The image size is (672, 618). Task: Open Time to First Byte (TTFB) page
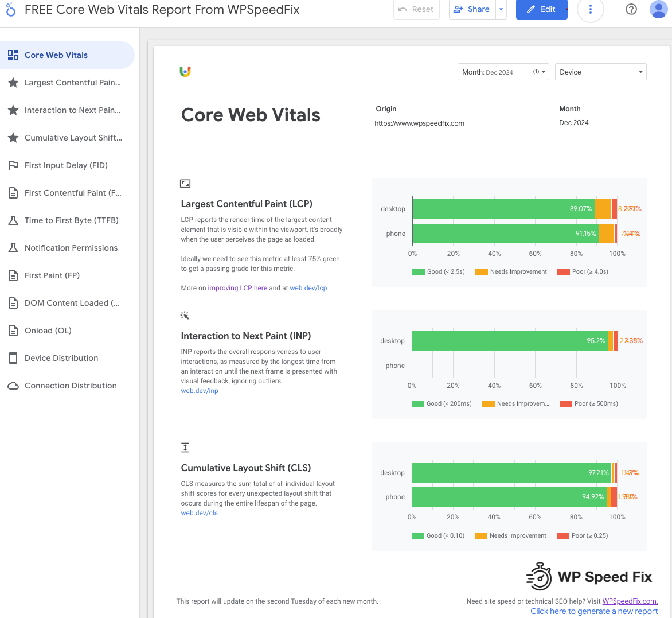point(67,220)
